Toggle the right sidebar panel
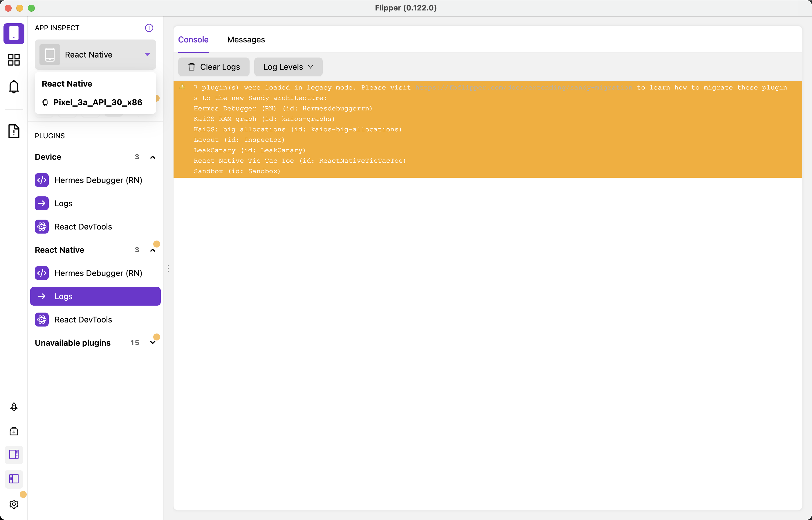 (14, 455)
